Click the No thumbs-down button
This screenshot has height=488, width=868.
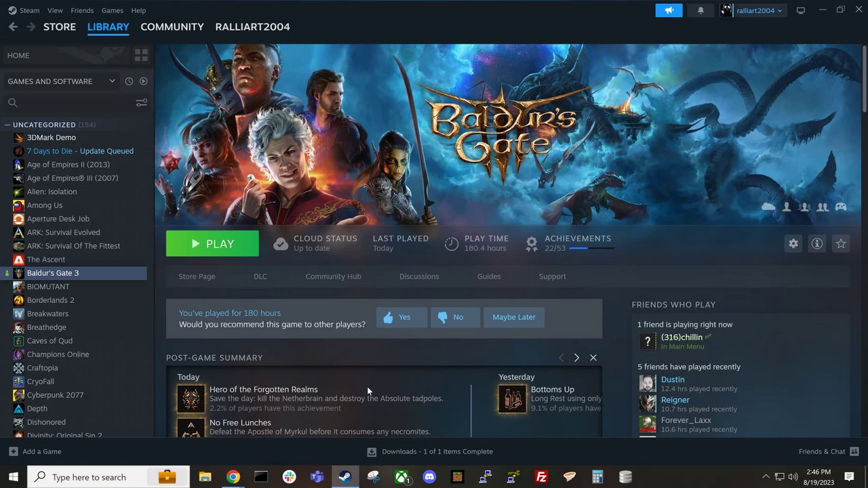[x=455, y=317]
